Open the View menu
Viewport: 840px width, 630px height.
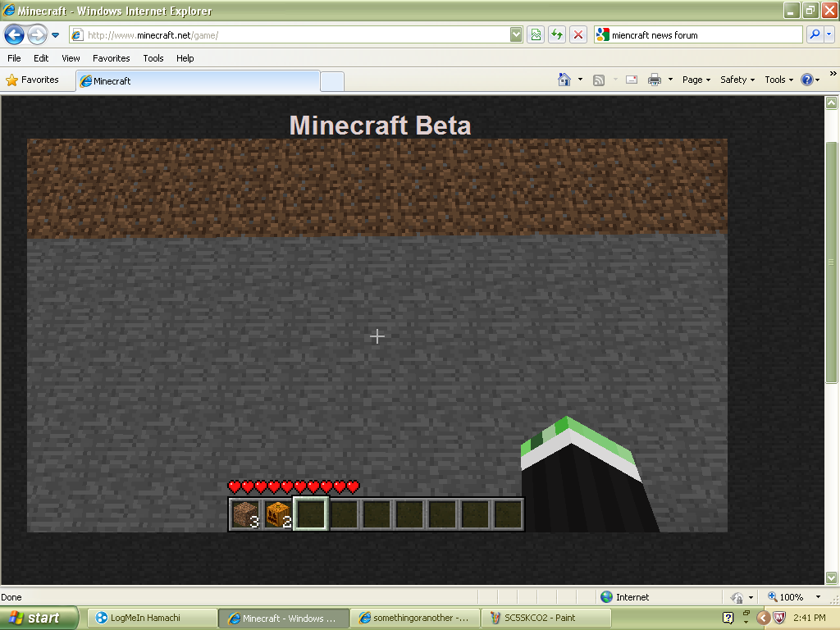71,58
